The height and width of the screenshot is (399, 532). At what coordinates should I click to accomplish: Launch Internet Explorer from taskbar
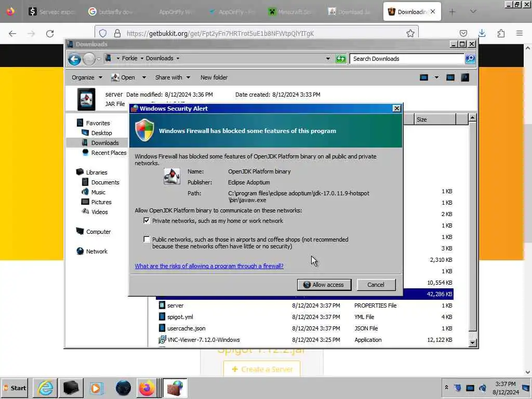point(46,388)
